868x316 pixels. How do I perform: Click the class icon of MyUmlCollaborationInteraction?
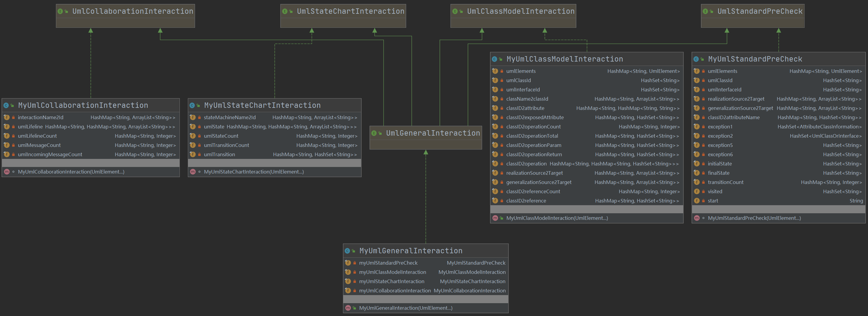pyautogui.click(x=6, y=105)
